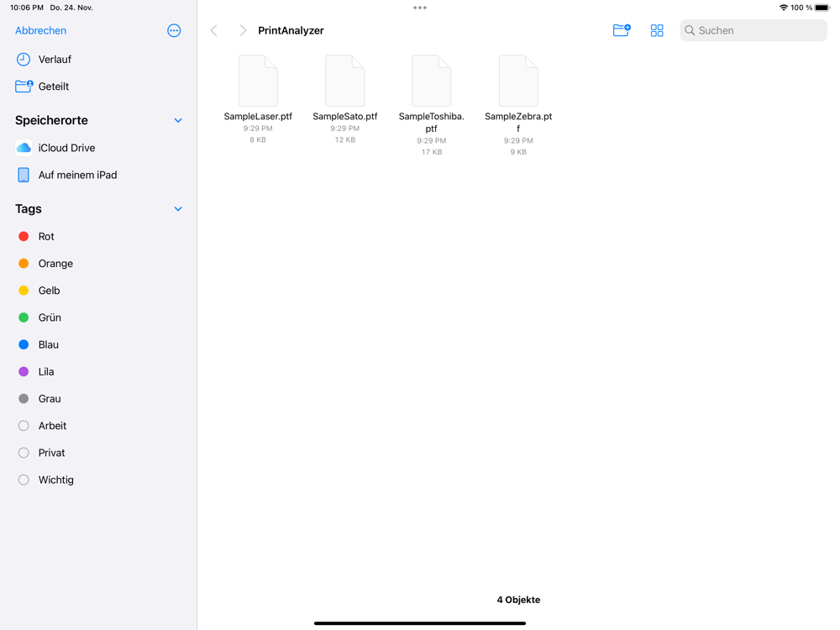Collapse the Speicherorte section
This screenshot has width=840, height=630.
pyautogui.click(x=178, y=120)
